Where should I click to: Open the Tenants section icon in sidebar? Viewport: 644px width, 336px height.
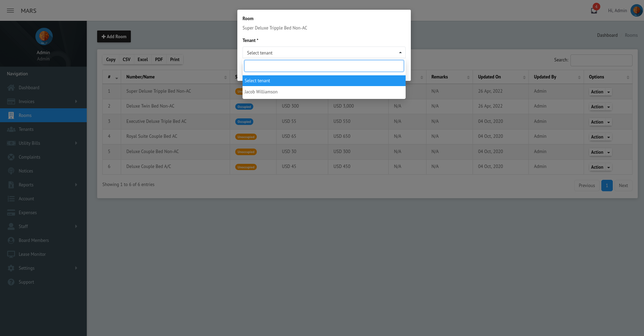11,129
